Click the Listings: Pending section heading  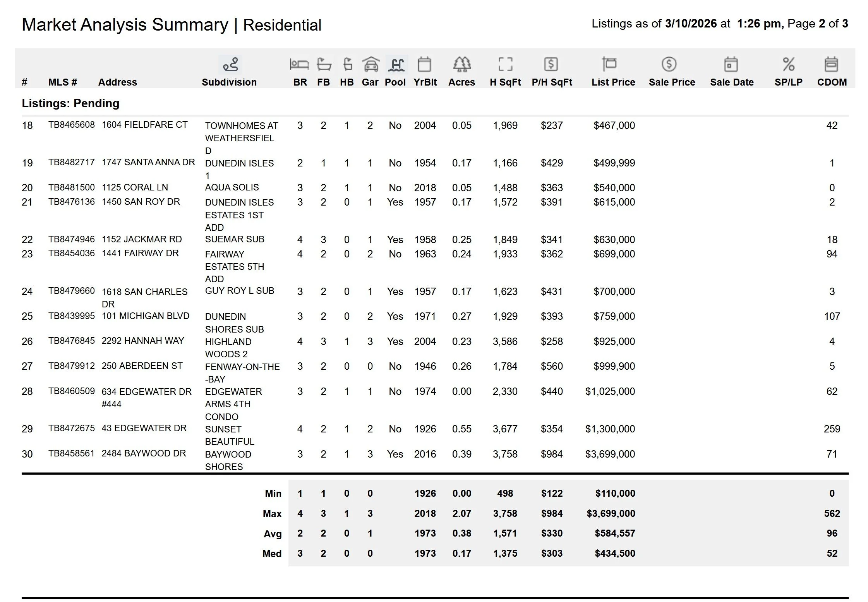(70, 103)
